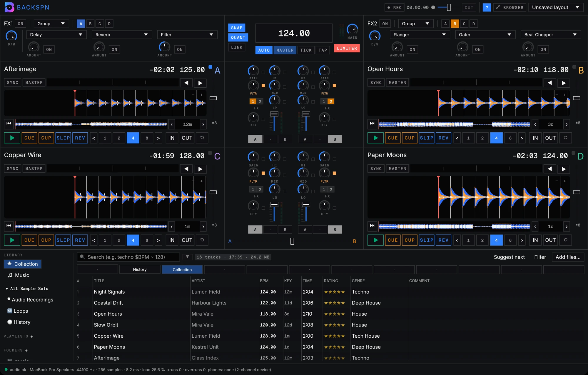588x375 pixels.
Task: Click the search magnifier icon in library
Action: tap(82, 257)
